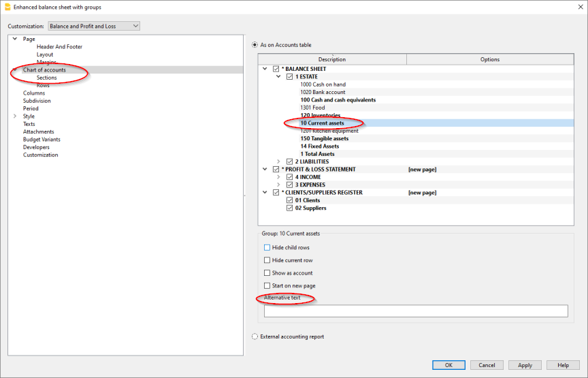
Task: Select Budget Variants in left tree
Action: (x=42, y=140)
